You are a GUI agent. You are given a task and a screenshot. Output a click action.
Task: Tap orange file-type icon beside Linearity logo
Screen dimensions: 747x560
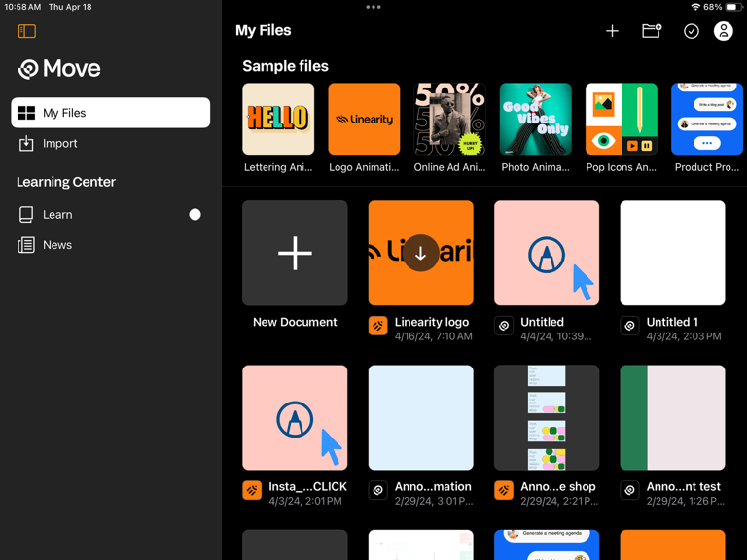point(377,327)
